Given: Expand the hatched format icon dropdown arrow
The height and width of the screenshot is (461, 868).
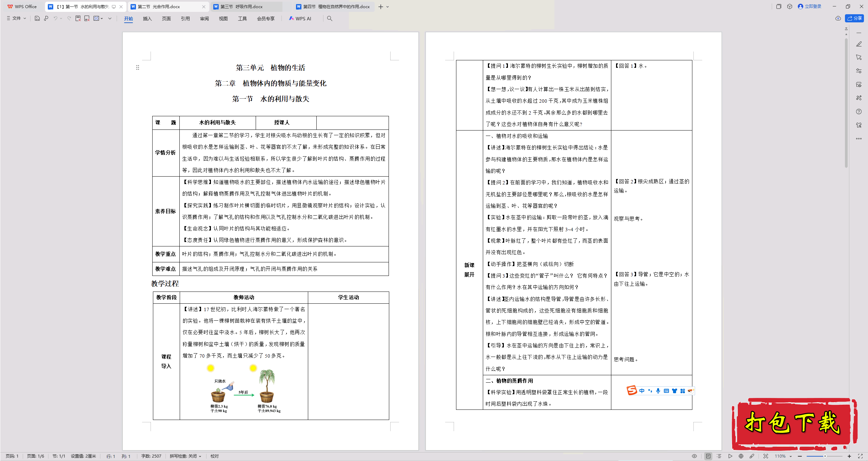Looking at the screenshot, I should [102, 18].
